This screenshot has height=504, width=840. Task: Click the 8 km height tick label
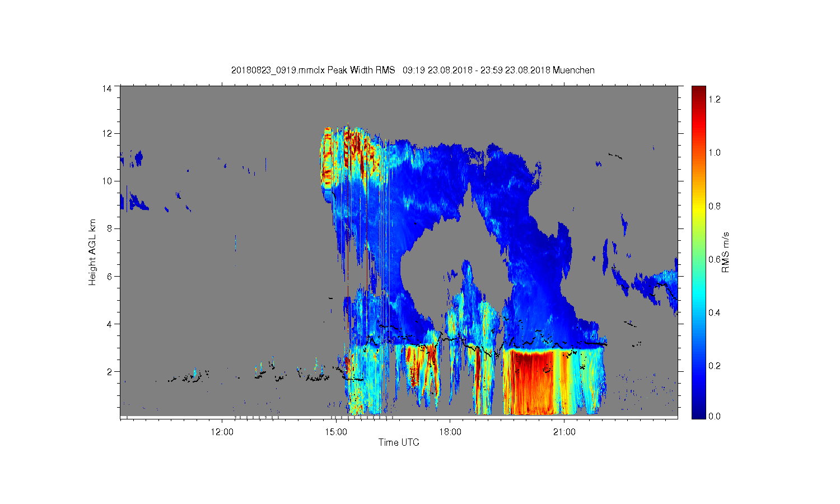pos(109,228)
